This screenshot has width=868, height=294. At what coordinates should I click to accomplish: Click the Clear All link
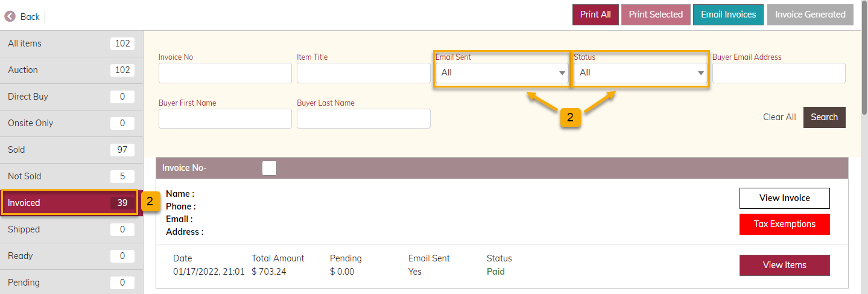[779, 117]
